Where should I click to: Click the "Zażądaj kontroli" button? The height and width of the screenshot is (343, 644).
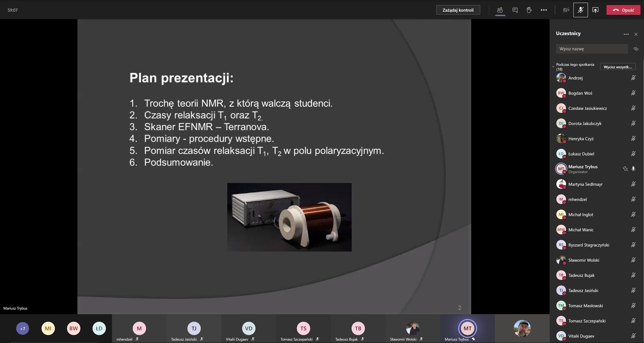click(458, 10)
